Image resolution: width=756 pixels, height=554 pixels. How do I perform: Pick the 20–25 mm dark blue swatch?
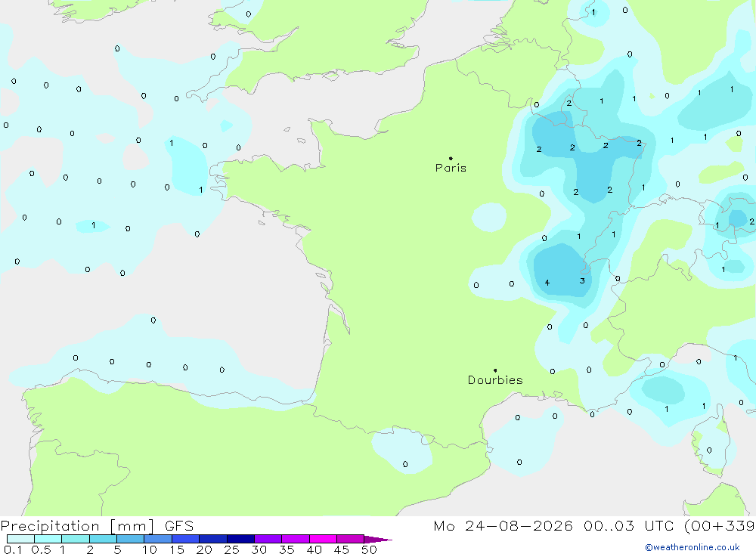pos(213,539)
